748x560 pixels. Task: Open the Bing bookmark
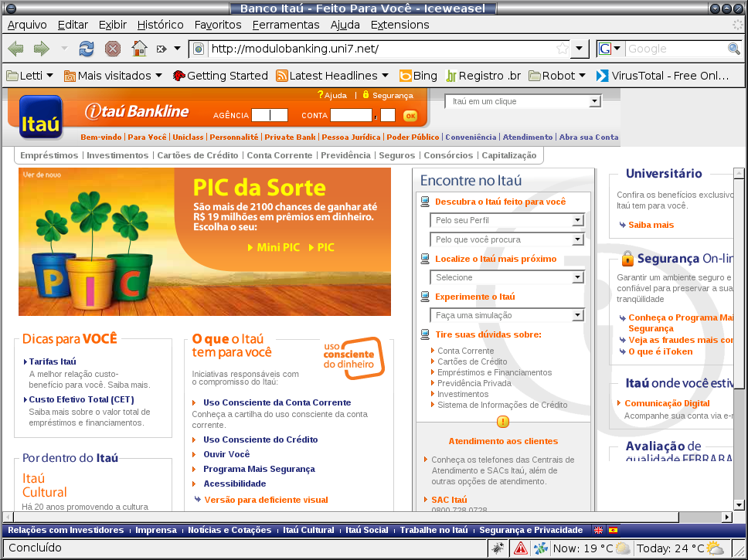click(x=418, y=76)
